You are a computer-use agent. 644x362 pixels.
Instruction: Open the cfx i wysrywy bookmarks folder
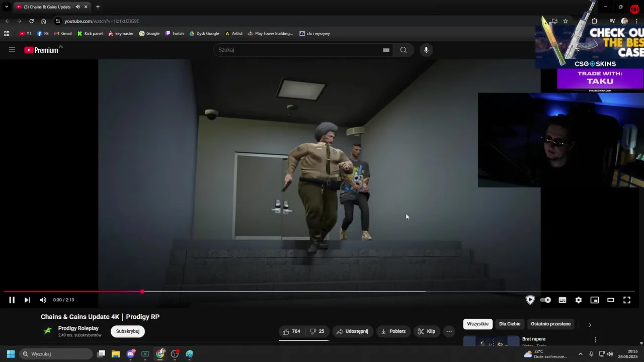coord(314,34)
